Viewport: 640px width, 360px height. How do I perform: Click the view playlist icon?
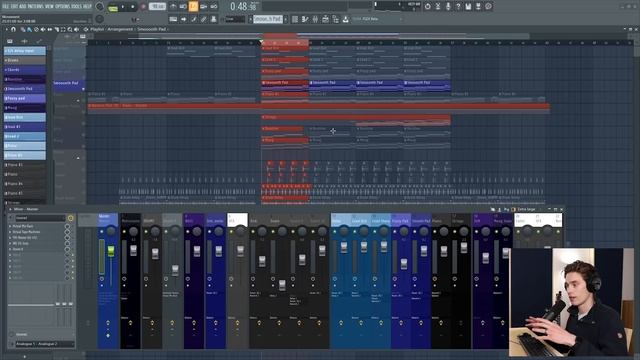coord(295,19)
